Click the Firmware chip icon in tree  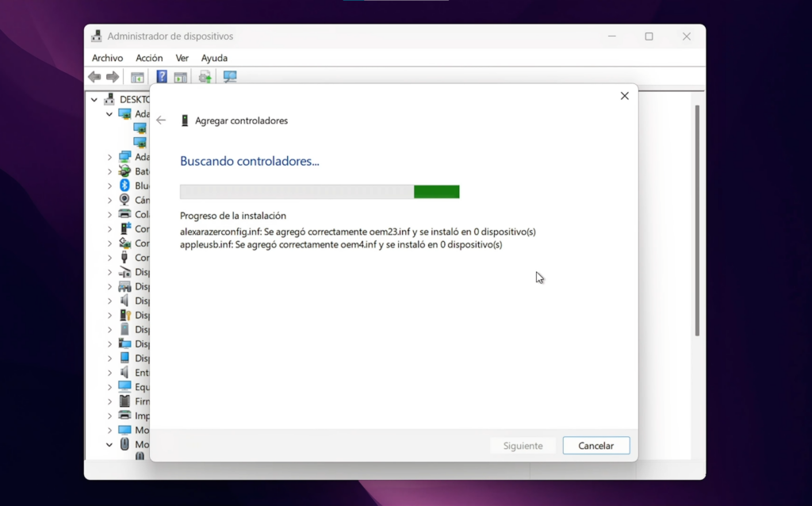pos(124,401)
